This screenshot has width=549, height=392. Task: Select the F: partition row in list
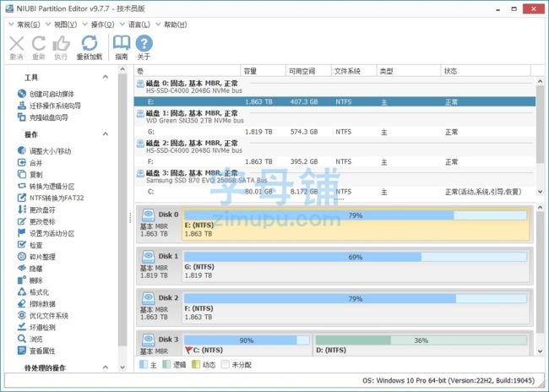point(334,161)
